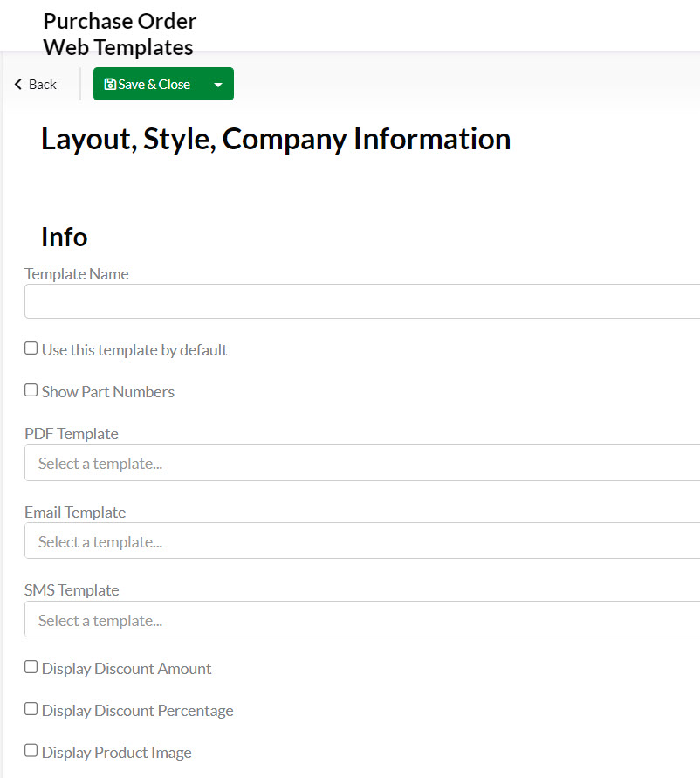Expand the Save & Close options caret
Viewport: 700px width, 778px height.
(x=218, y=85)
